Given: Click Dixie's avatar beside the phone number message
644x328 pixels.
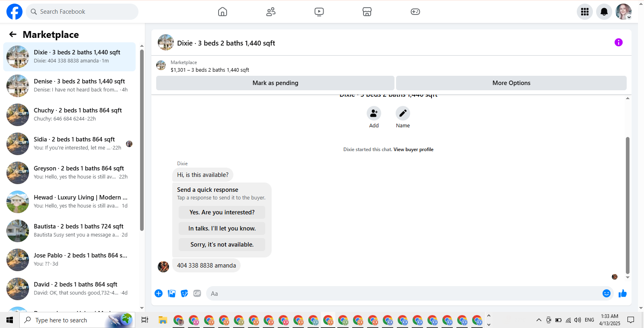Looking at the screenshot, I should coord(163,267).
